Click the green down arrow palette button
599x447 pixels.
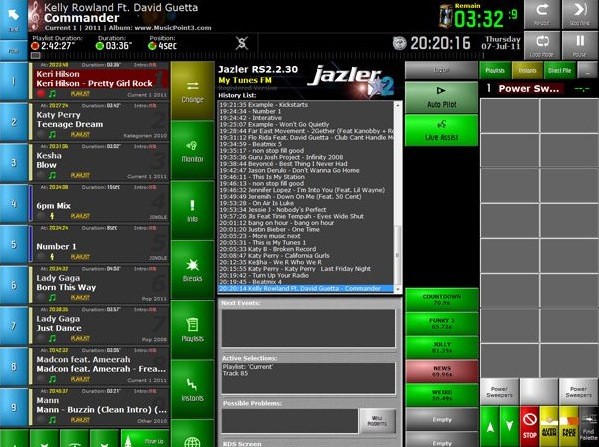tap(510, 426)
